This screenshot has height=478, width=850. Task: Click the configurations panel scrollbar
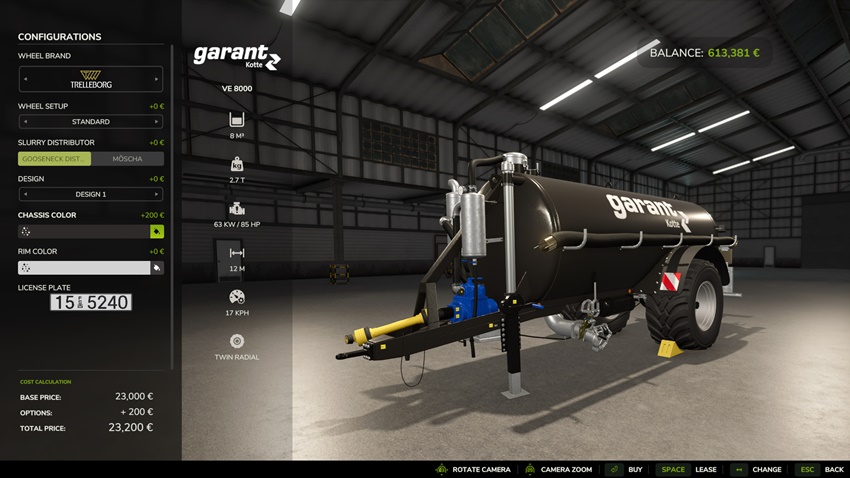pyautogui.click(x=172, y=206)
